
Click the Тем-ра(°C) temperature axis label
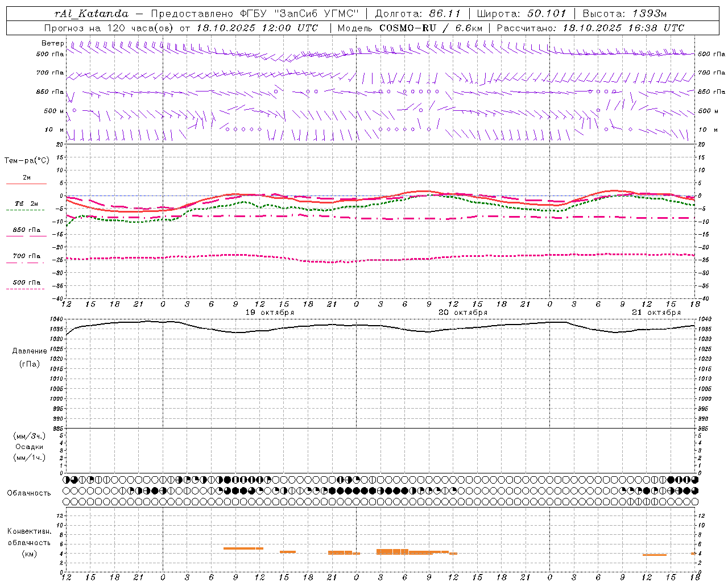click(x=27, y=161)
